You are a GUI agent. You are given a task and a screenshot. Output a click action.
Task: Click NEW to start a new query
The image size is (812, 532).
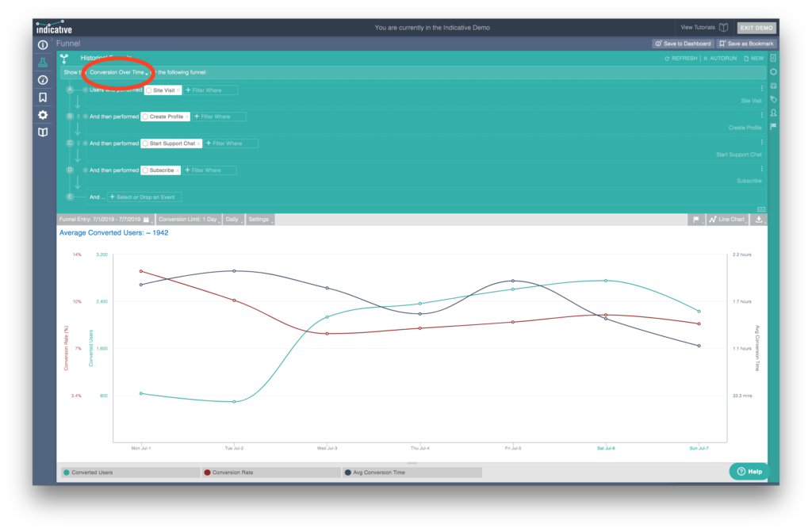pyautogui.click(x=754, y=59)
